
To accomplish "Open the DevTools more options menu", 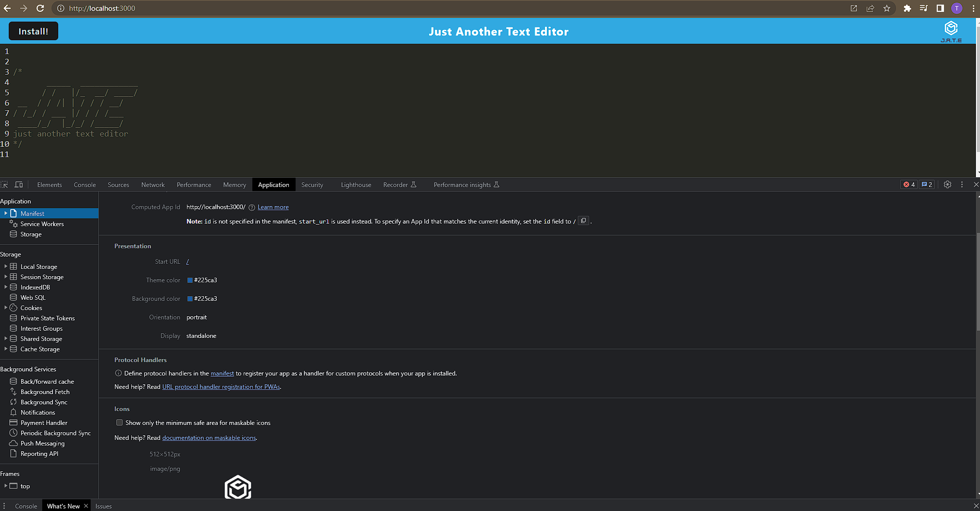I will [x=961, y=184].
